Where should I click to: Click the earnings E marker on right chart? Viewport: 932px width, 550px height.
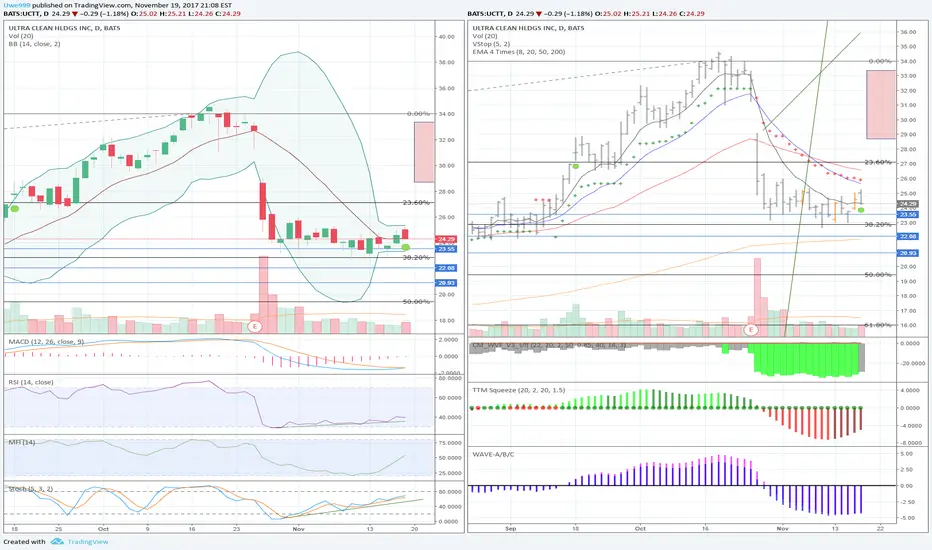[751, 330]
